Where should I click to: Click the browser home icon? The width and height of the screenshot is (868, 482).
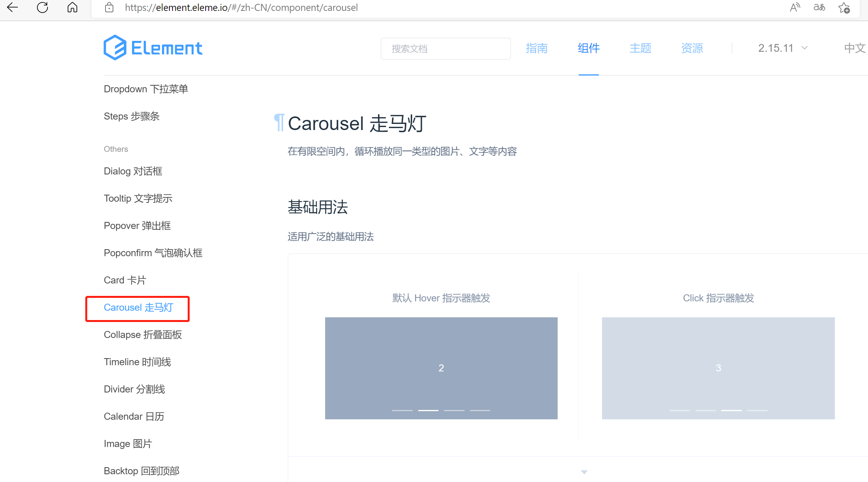pyautogui.click(x=72, y=7)
